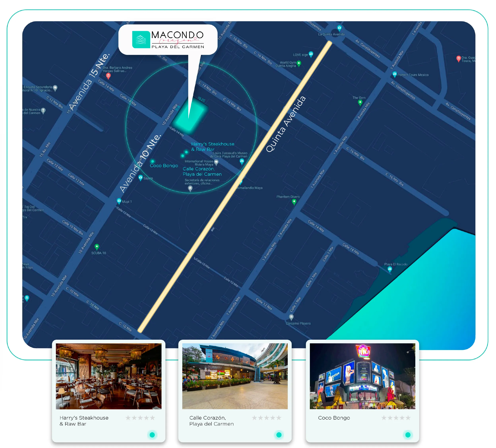Select the SCUBA 10 green pin
The image size is (496, 448).
pos(97,246)
